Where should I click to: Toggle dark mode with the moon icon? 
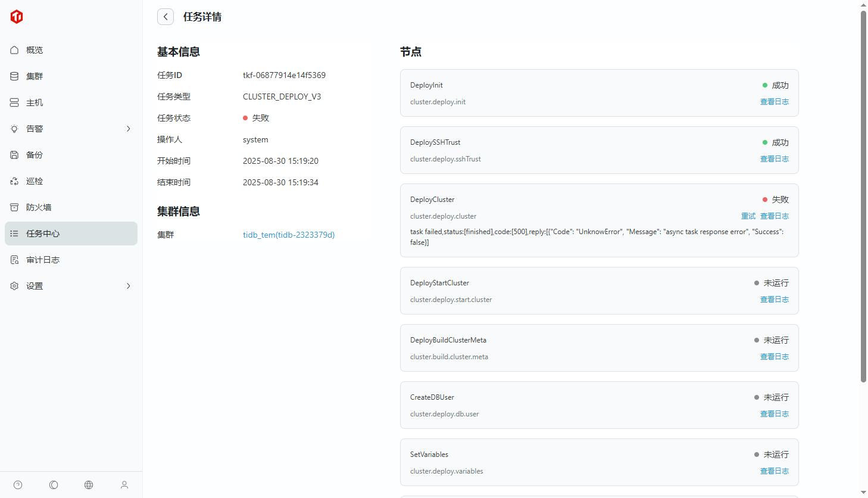click(x=54, y=485)
